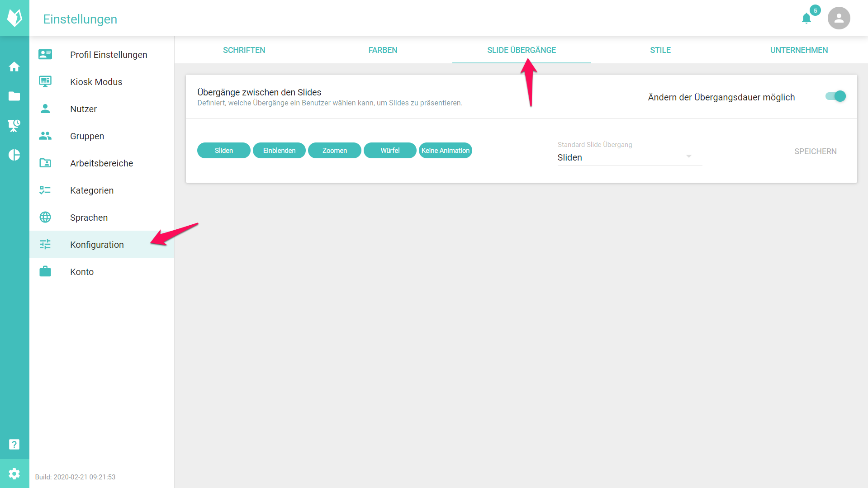Click the Kategorien checklist icon

pyautogui.click(x=45, y=190)
